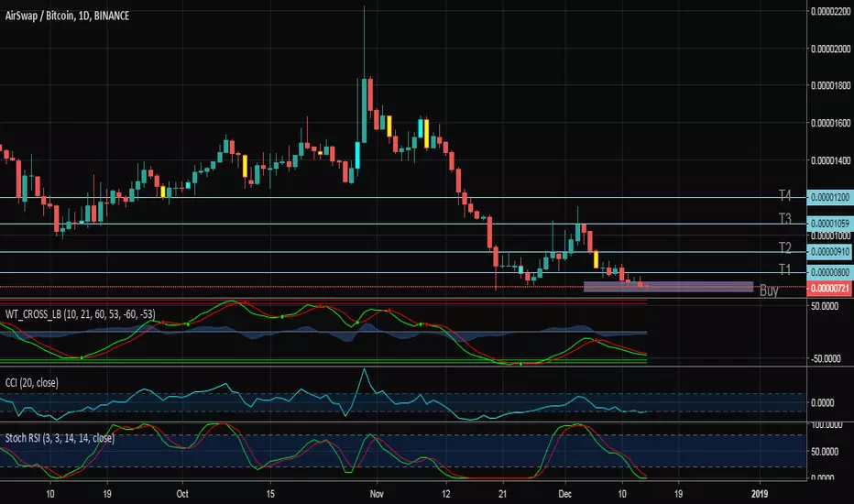Click the T2 target line label
Image resolution: width=854 pixels, height=504 pixels.
tap(785, 247)
